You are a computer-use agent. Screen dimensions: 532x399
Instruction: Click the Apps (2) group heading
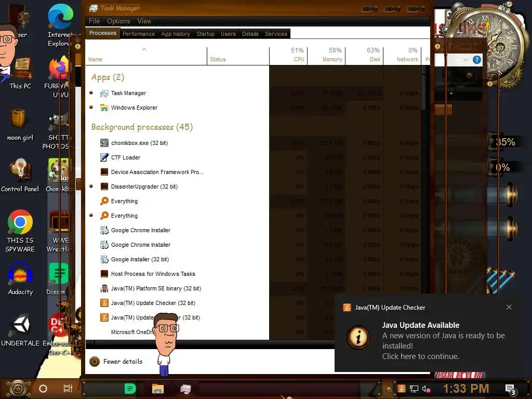pyautogui.click(x=108, y=78)
